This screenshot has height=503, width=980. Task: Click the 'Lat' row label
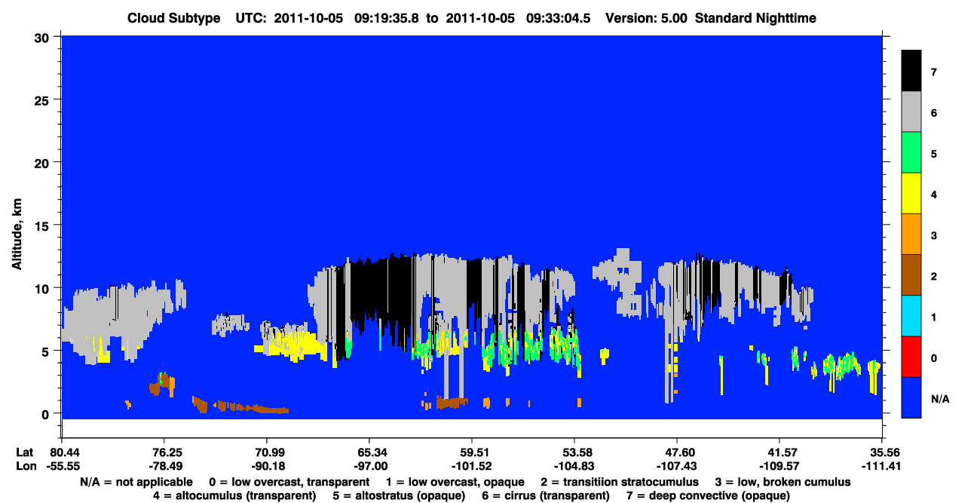[x=24, y=452]
